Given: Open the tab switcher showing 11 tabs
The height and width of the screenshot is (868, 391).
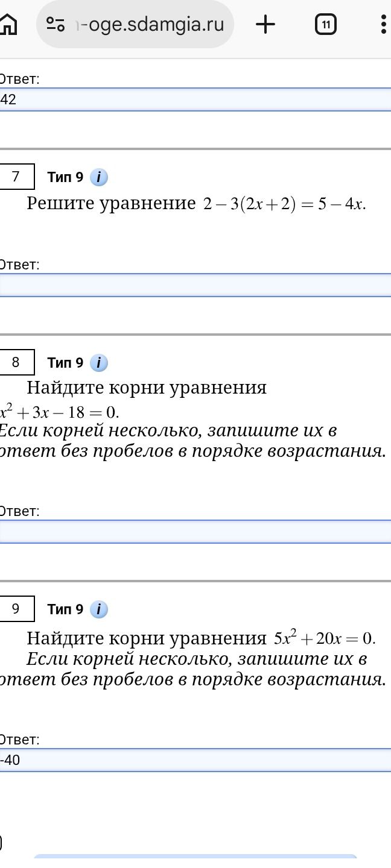Looking at the screenshot, I should click(x=326, y=24).
